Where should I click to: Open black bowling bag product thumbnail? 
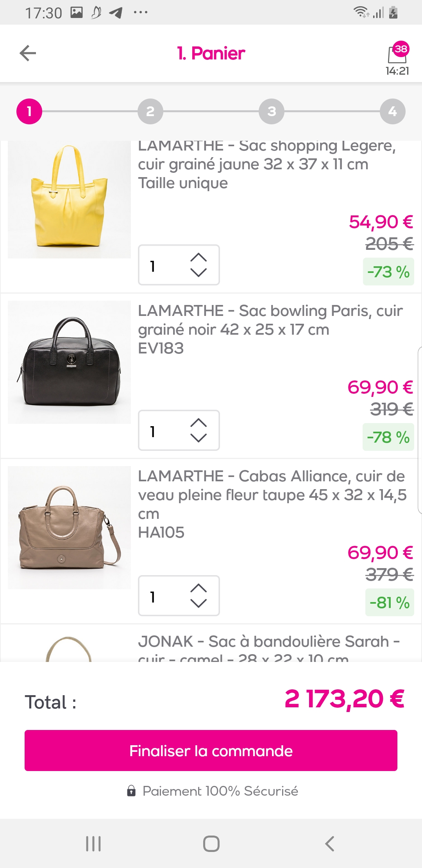69,362
